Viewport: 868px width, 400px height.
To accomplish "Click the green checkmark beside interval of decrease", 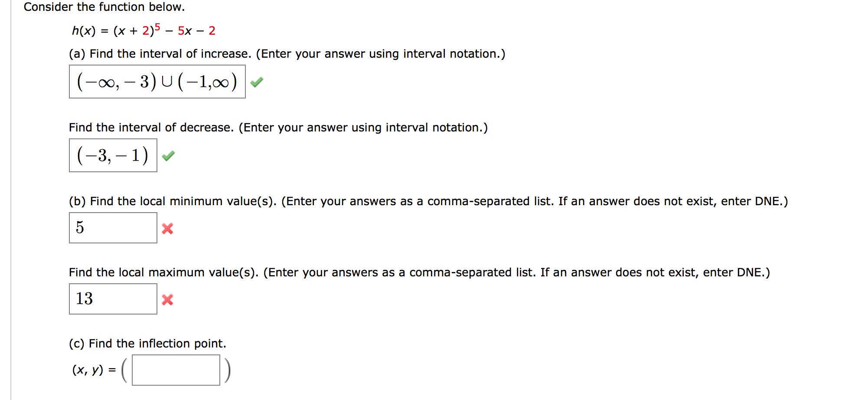I will coord(168,155).
